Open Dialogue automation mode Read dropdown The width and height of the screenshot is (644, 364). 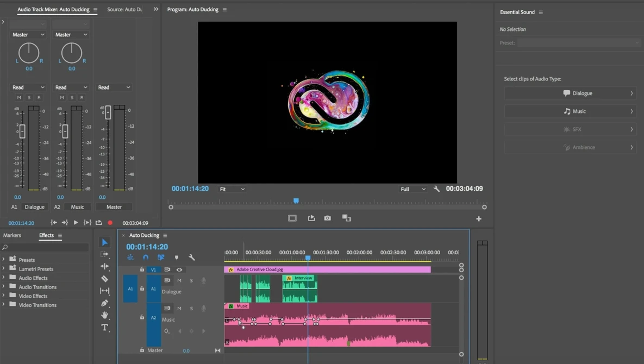click(x=28, y=87)
